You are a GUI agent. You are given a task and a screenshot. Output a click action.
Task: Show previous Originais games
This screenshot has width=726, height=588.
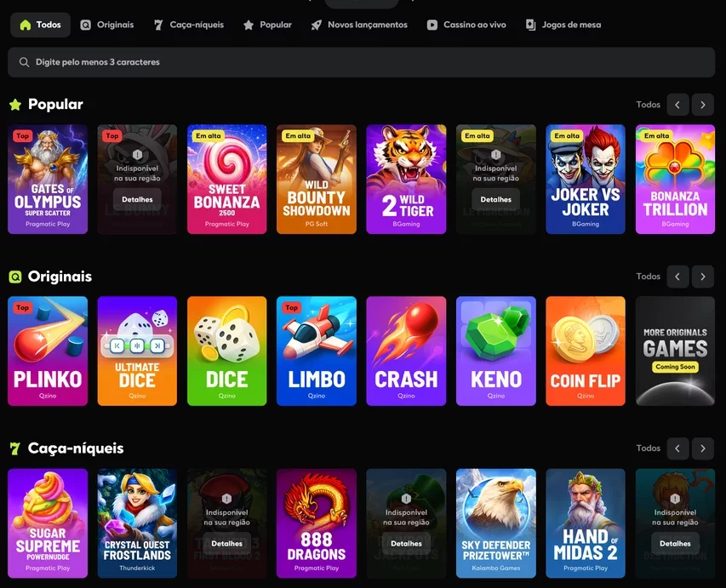677,277
